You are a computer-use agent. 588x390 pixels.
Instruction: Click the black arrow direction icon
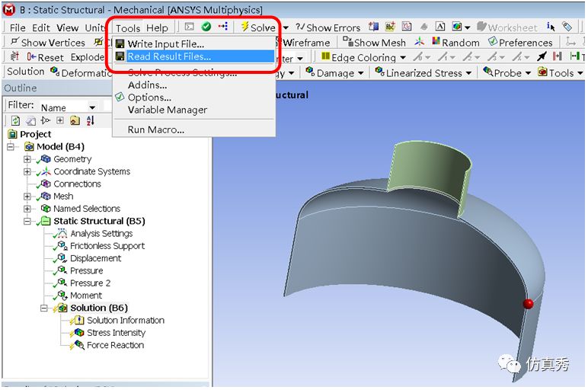(x=542, y=56)
